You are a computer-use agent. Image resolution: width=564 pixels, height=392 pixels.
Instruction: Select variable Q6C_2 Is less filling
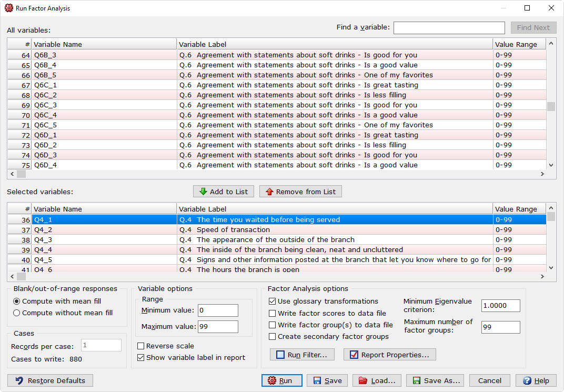click(277, 95)
